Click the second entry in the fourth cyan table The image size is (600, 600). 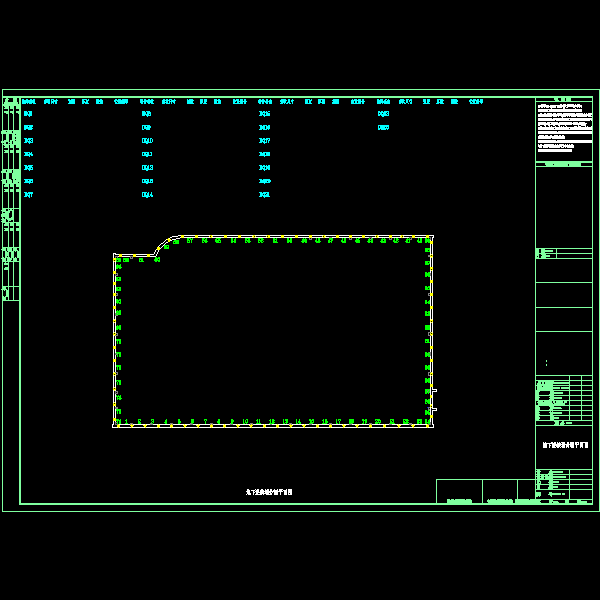pyautogui.click(x=383, y=128)
